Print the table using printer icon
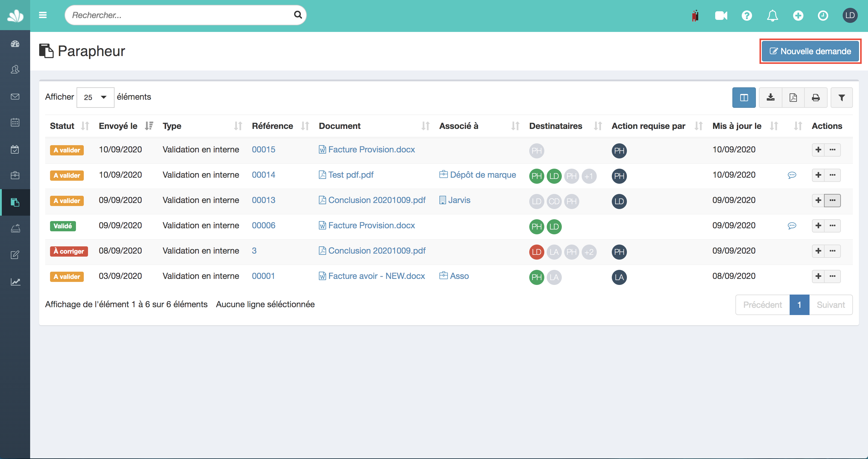This screenshot has height=459, width=868. tap(816, 98)
